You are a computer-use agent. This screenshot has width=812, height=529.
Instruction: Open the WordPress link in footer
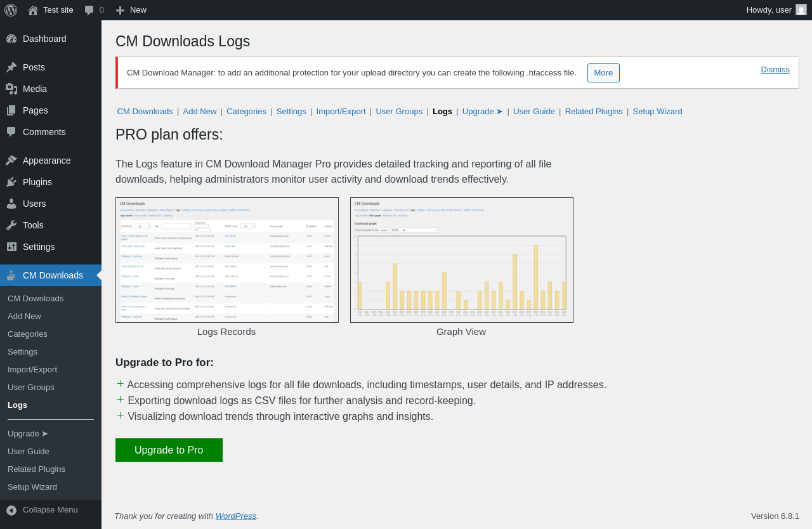(x=236, y=516)
